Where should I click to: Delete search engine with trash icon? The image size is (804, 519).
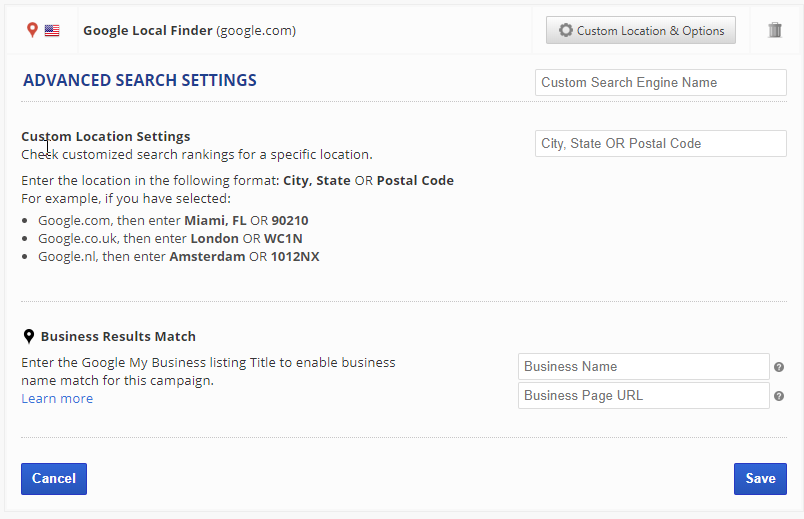[x=775, y=30]
